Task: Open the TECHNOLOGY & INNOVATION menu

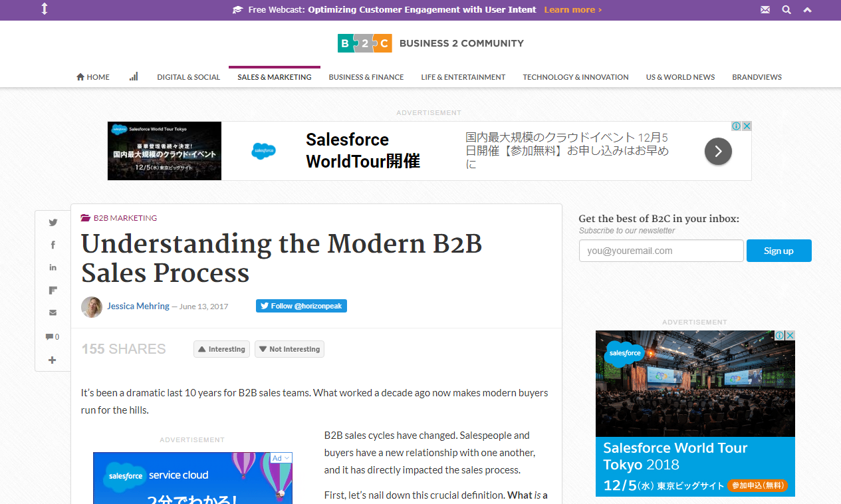Action: 576,77
